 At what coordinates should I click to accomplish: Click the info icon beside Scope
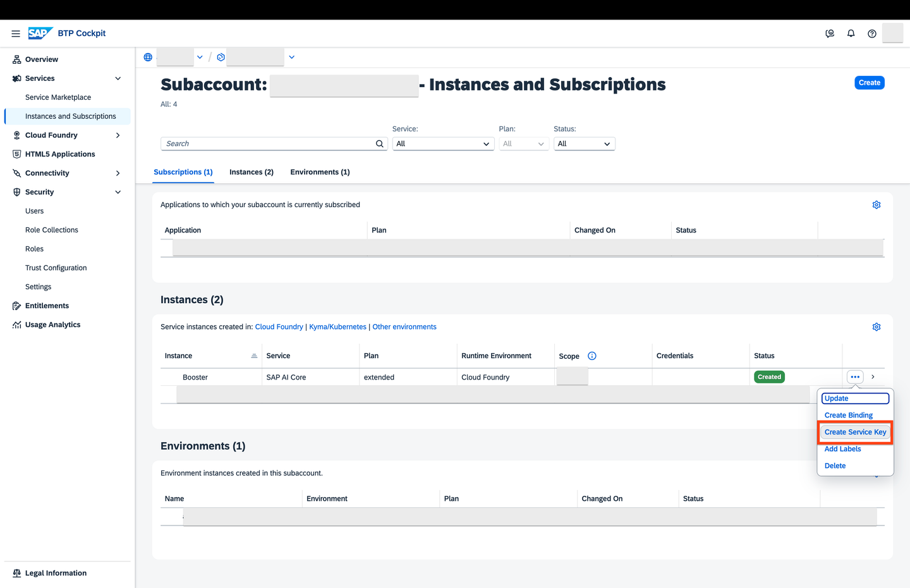tap(592, 356)
